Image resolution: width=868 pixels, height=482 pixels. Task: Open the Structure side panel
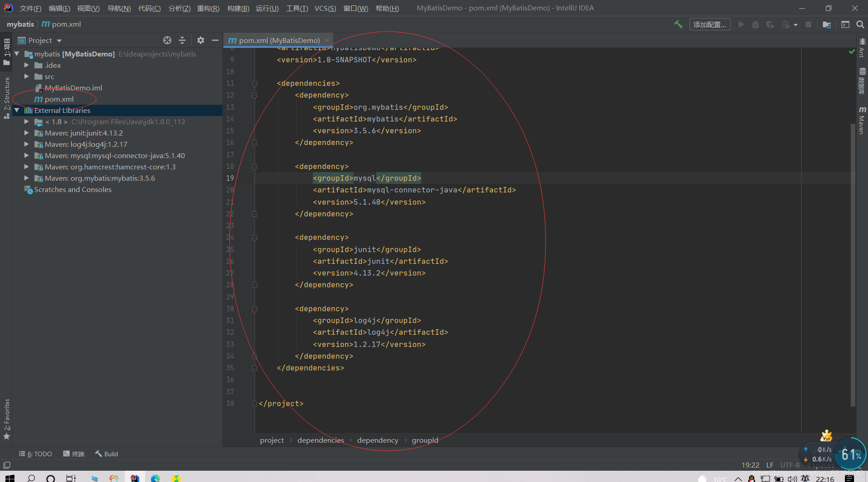(6, 98)
